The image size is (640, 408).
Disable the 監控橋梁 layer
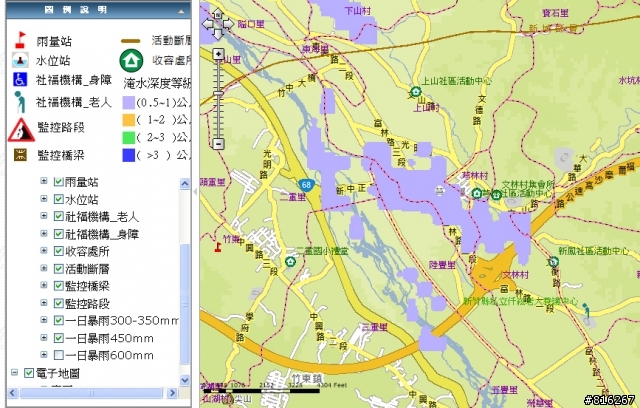pos(58,286)
